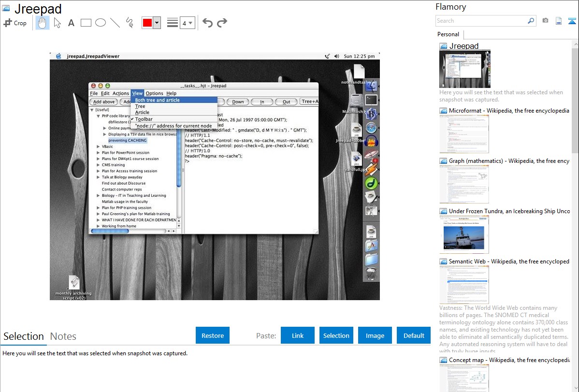The width and height of the screenshot is (579, 392).
Task: Select the Crop tool
Action: point(15,23)
